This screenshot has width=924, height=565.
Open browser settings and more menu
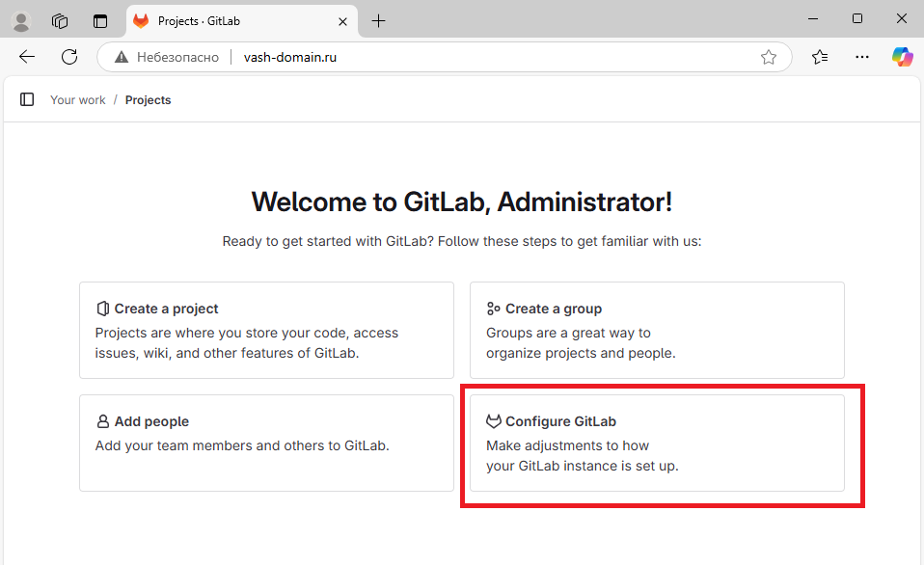tap(862, 57)
